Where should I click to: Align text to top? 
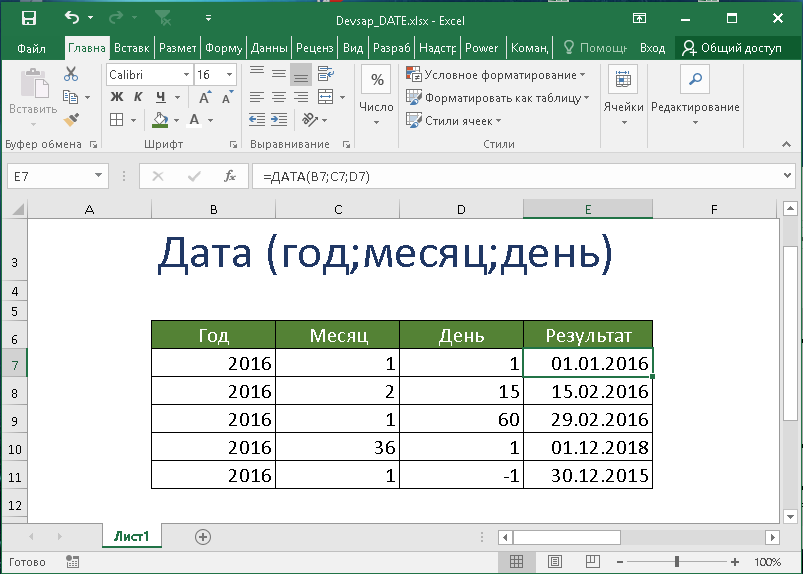pyautogui.click(x=257, y=74)
